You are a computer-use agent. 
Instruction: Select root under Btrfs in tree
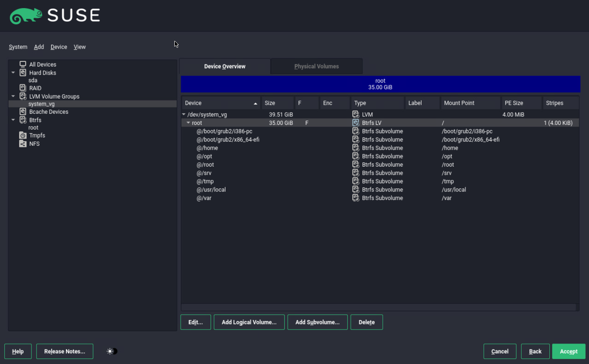(33, 128)
